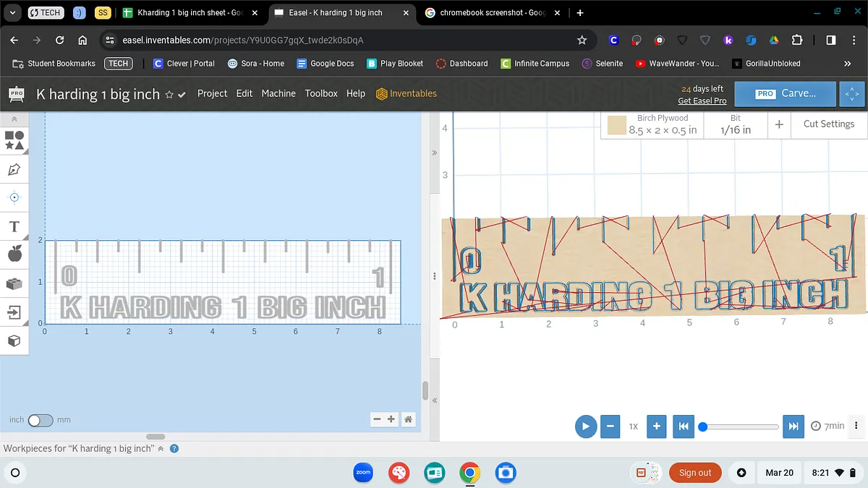The height and width of the screenshot is (488, 868).
Task: Choose the Text tool
Action: tap(14, 226)
